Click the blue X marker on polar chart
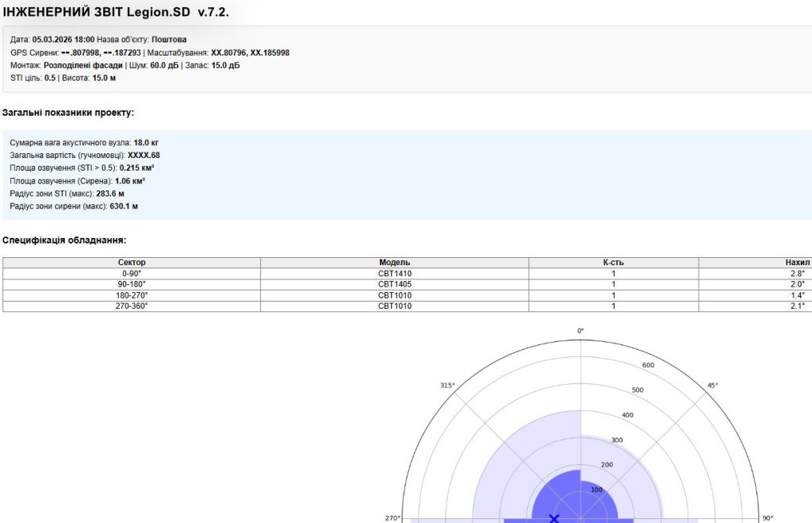Viewport: 812px width, 523px height. (x=554, y=518)
